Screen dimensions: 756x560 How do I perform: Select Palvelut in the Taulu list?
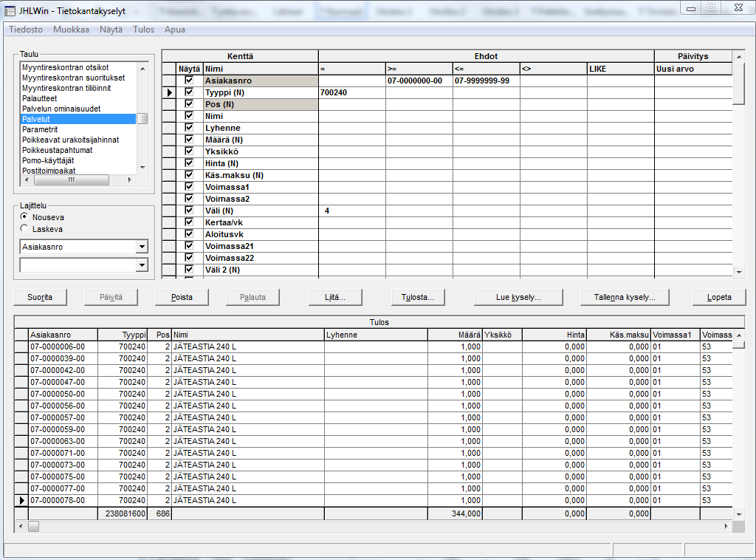[x=78, y=119]
